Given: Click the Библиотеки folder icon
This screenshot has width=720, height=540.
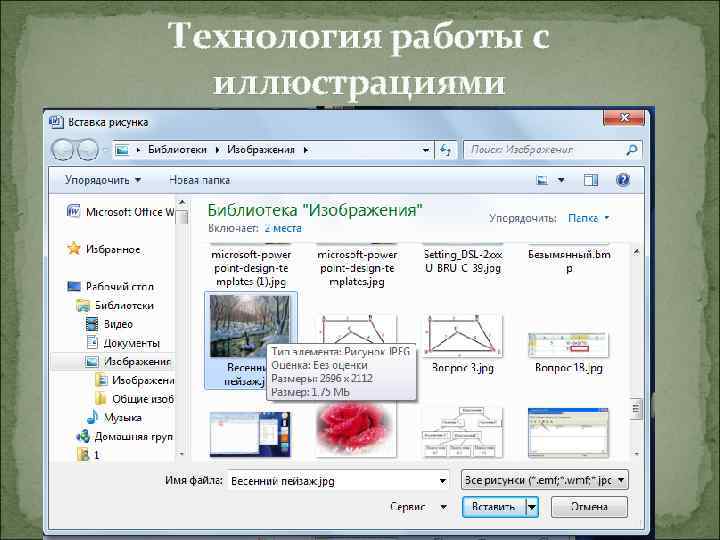Looking at the screenshot, I should [x=83, y=305].
